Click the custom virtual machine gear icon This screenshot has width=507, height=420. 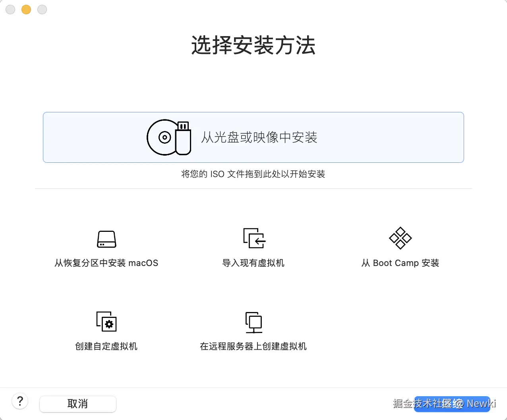106,321
